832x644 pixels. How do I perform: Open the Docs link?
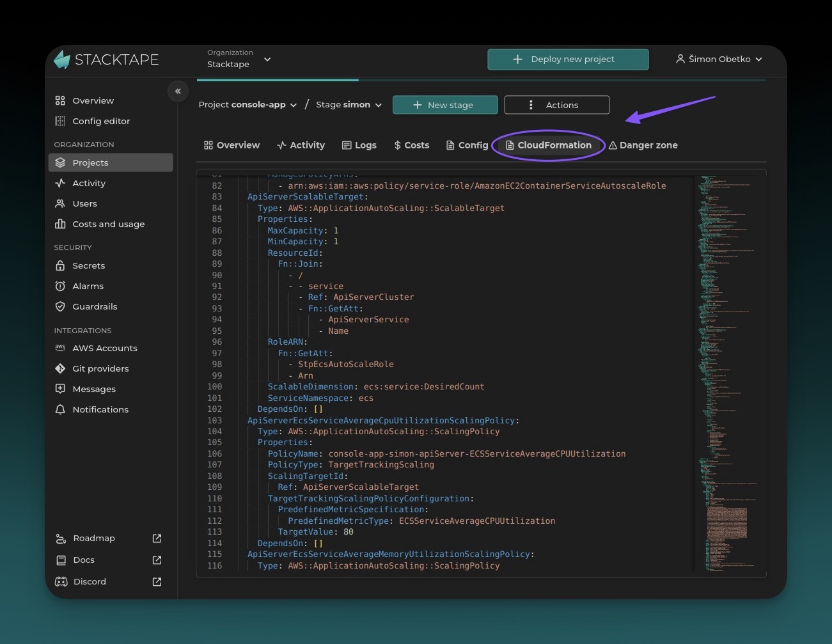point(84,560)
